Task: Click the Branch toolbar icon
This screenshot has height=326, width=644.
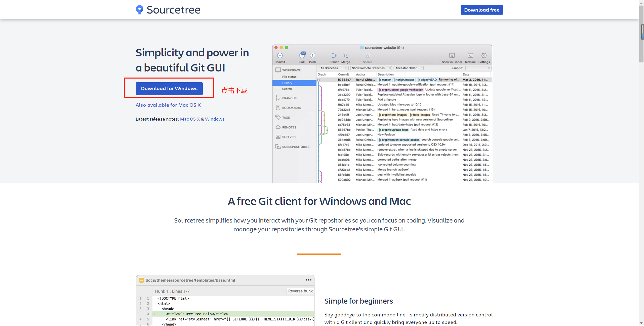Action: (x=334, y=55)
